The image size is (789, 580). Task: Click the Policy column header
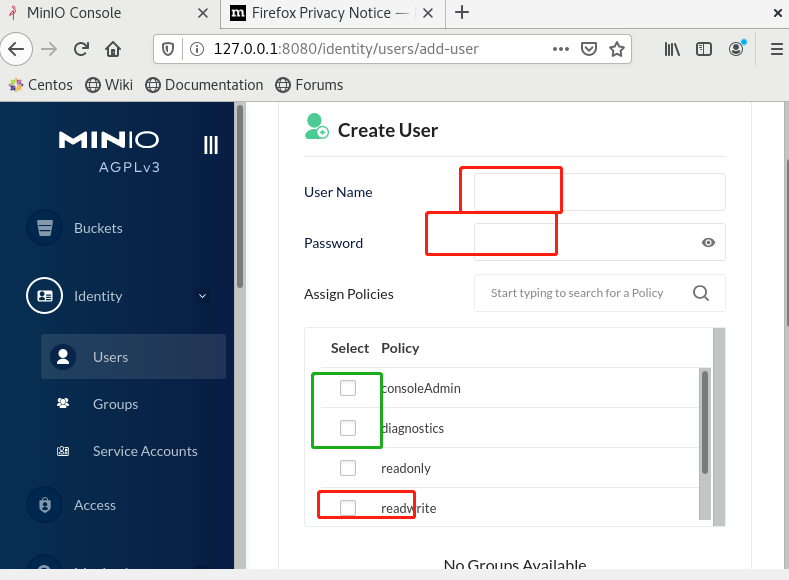point(400,348)
